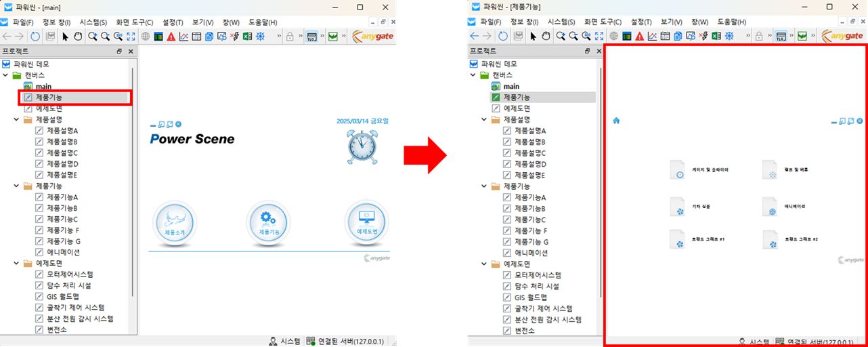Select the hand pan tool in left window
Viewport: 868px width, 347px height.
pos(77,37)
